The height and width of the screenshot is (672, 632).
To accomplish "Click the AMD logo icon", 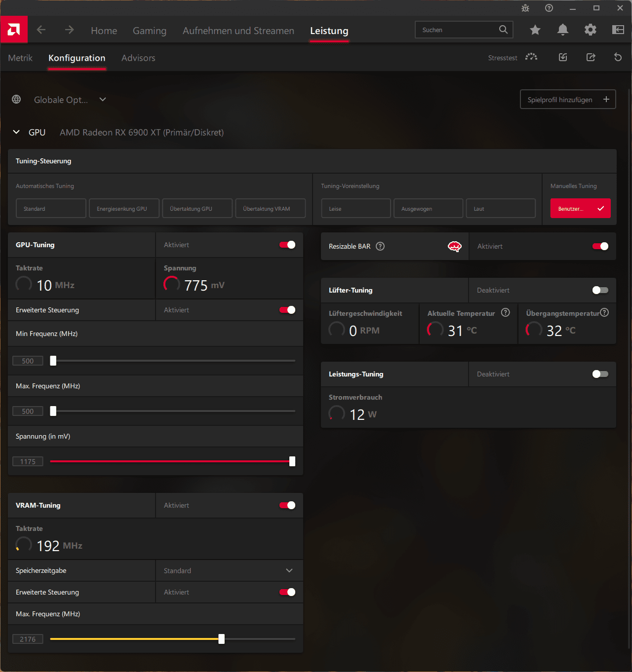I will pos(14,30).
